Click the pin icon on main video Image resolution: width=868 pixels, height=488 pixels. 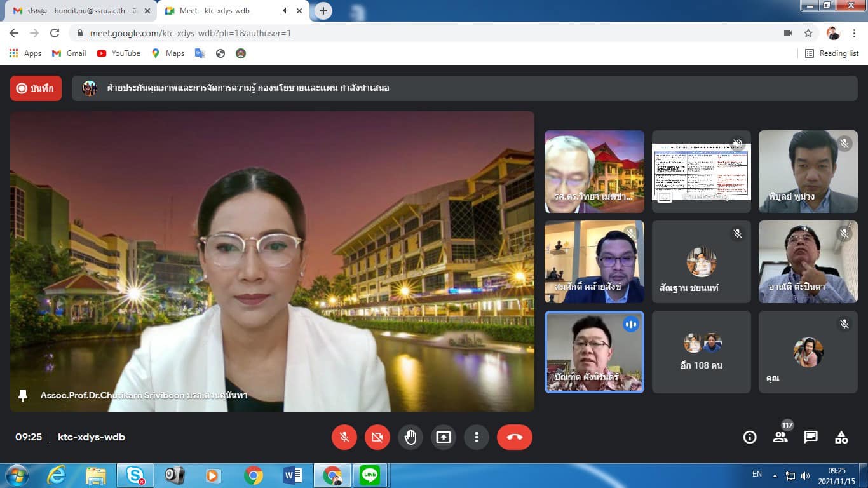point(23,395)
